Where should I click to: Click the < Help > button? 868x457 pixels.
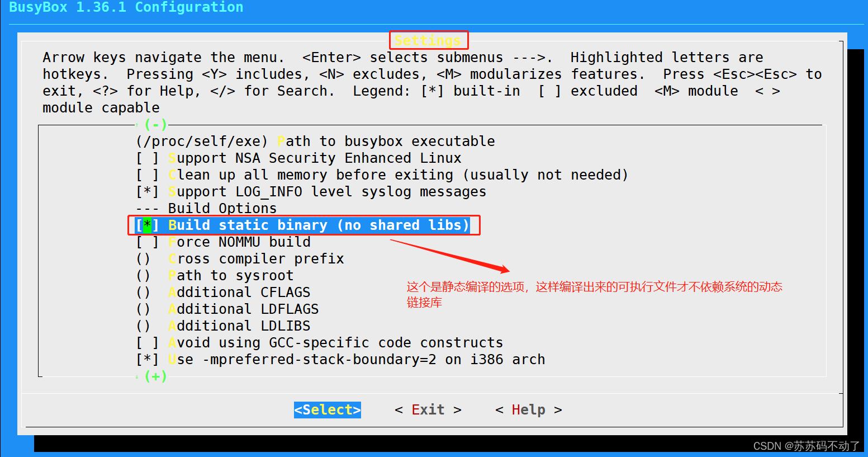(529, 410)
